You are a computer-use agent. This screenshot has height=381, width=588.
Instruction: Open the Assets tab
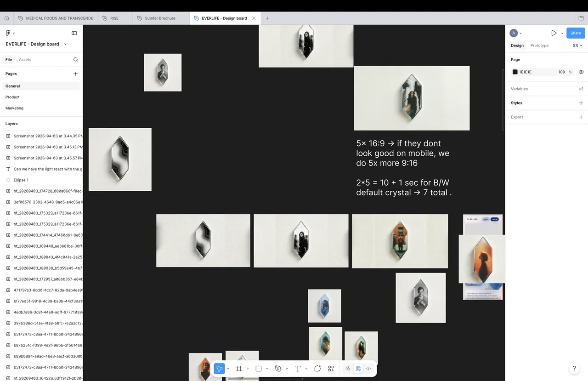25,60
